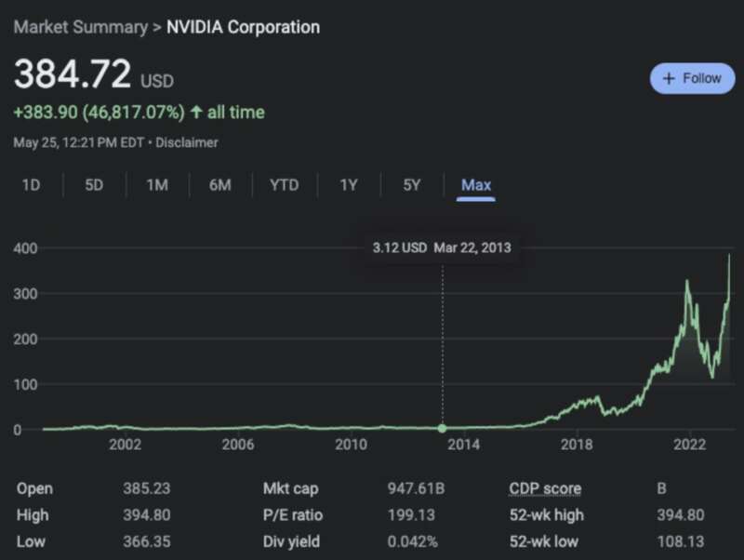This screenshot has width=744, height=560.
Task: Open the Market Summary breadcrumb link
Action: [x=81, y=27]
